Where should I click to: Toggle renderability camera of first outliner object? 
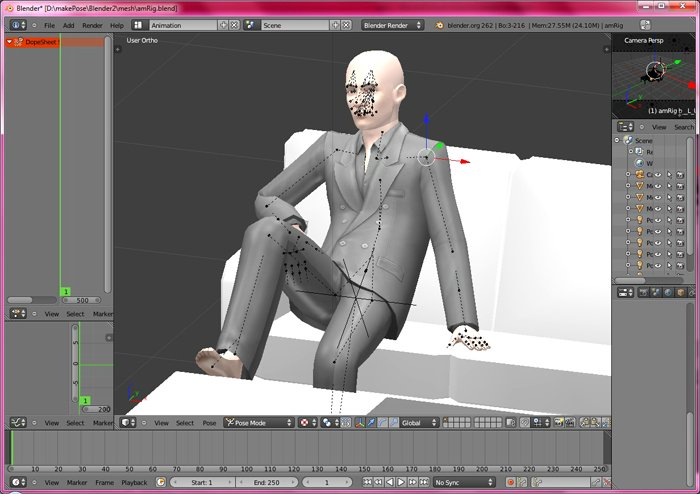click(x=678, y=174)
